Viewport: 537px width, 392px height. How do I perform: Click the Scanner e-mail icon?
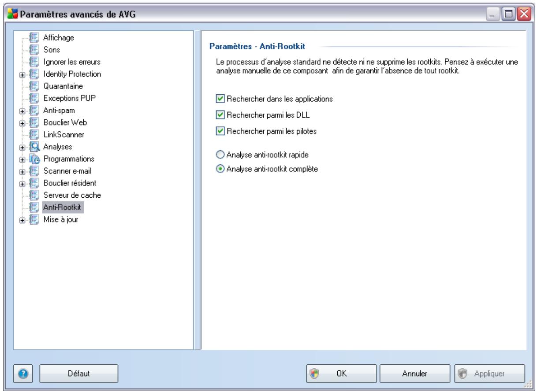point(34,170)
